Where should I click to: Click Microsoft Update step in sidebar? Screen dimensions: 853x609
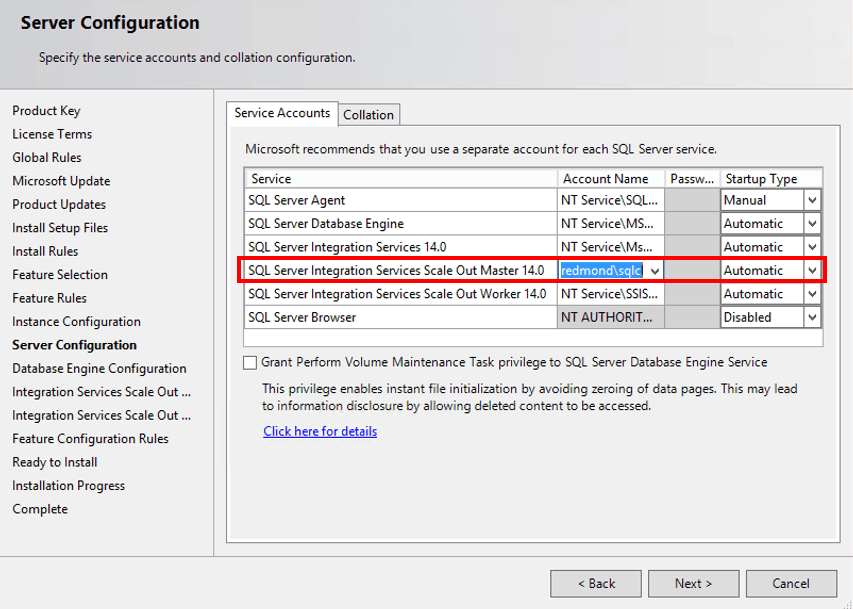(61, 181)
